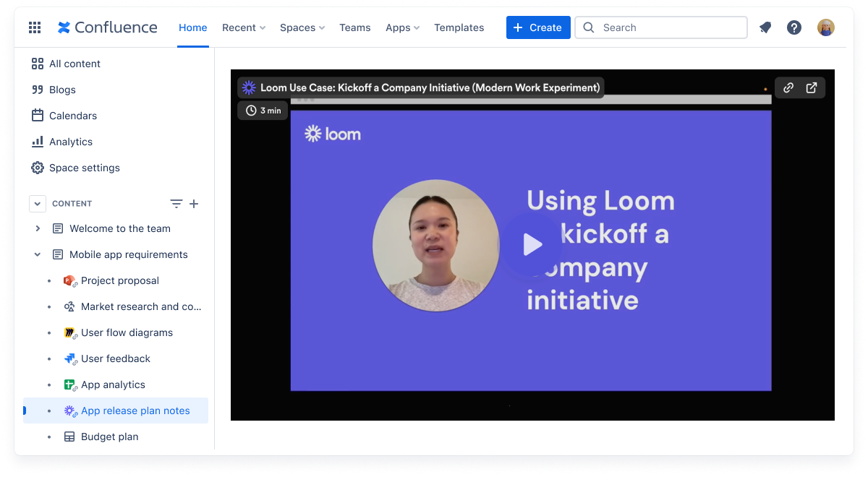Screen dimensions: 868x477
Task: Click the Confluence logo
Action: click(108, 27)
